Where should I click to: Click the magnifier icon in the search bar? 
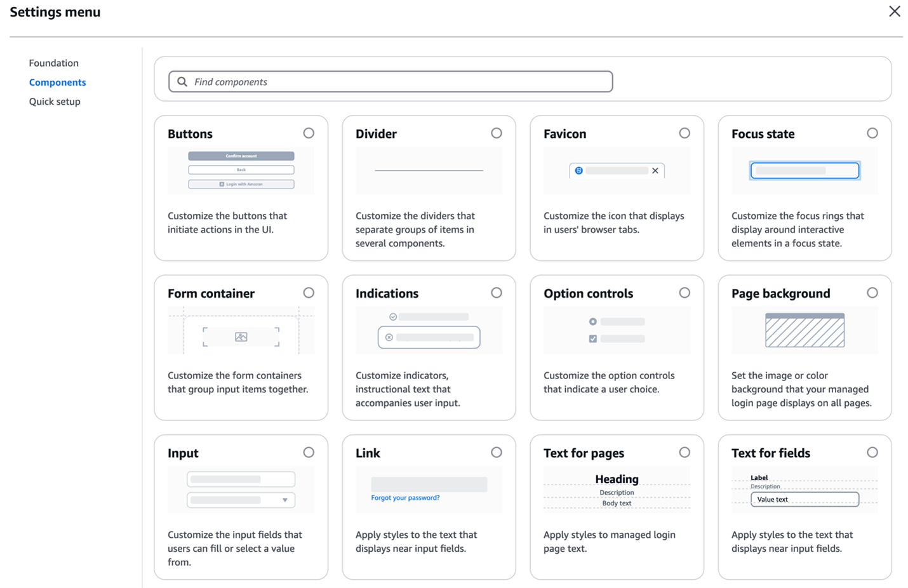pyautogui.click(x=182, y=81)
